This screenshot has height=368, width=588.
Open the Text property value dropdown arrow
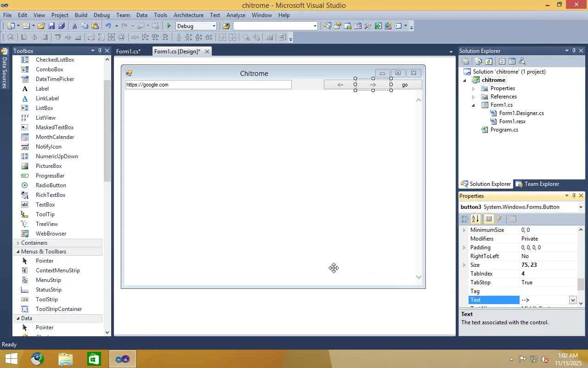coord(573,300)
